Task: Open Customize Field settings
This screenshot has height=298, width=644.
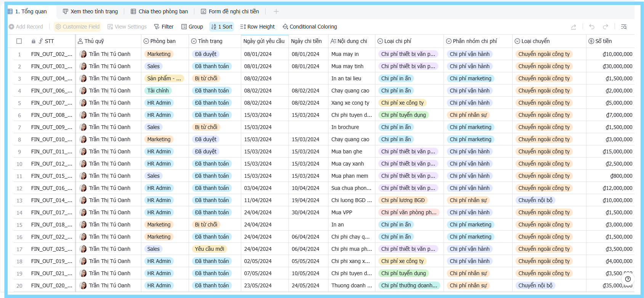Action: point(77,27)
